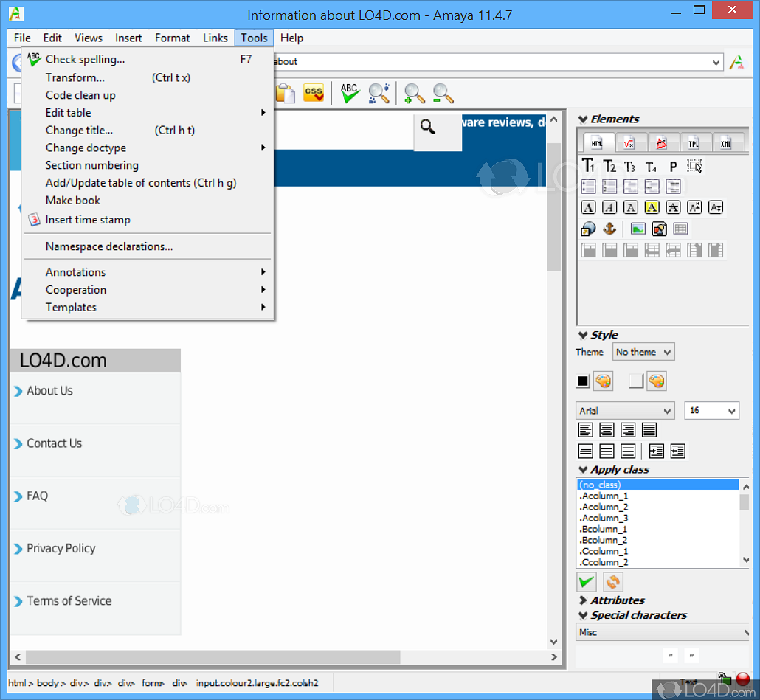
Task: Click the zoom in magnifier icon
Action: 415,94
